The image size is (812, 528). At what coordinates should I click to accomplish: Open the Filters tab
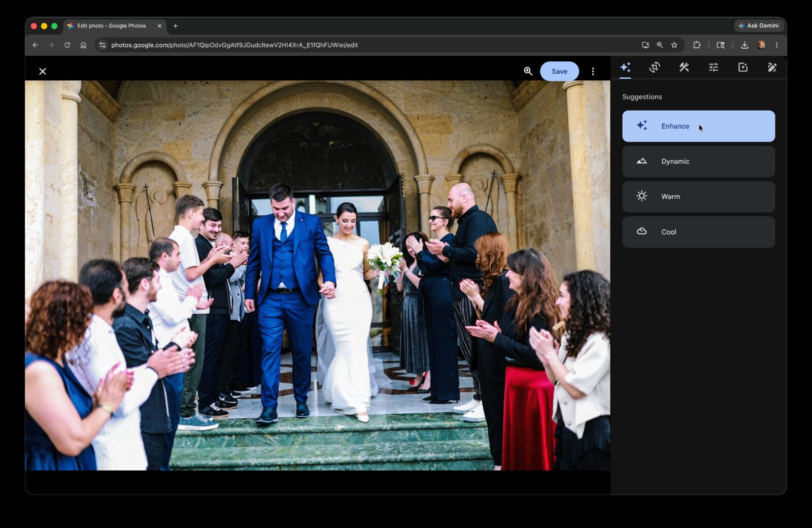click(743, 67)
